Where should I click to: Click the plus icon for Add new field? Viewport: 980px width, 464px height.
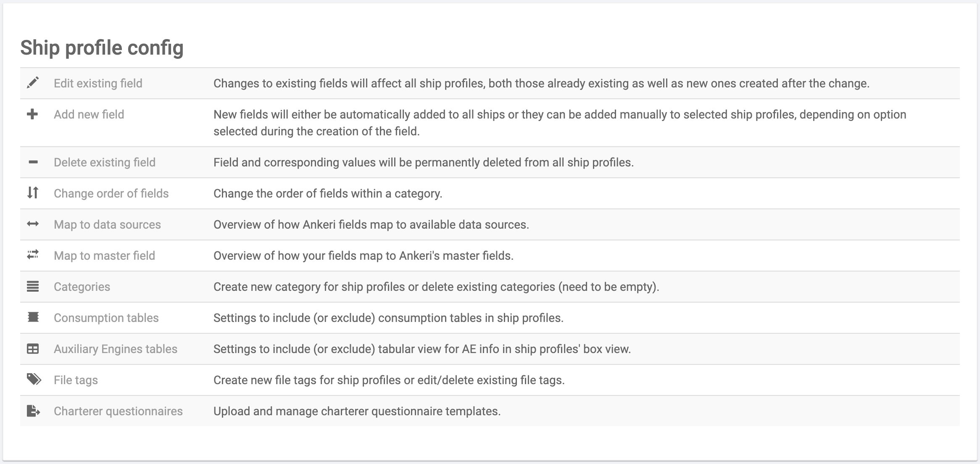coord(32,114)
